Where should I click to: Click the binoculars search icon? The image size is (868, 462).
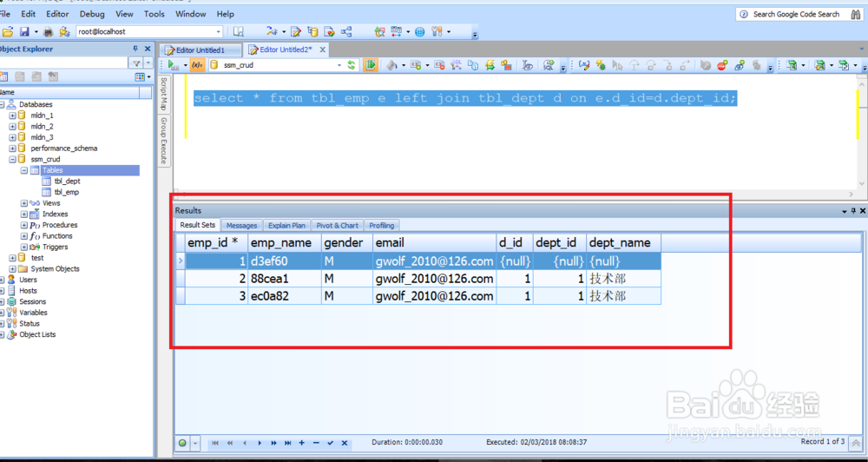855,15
